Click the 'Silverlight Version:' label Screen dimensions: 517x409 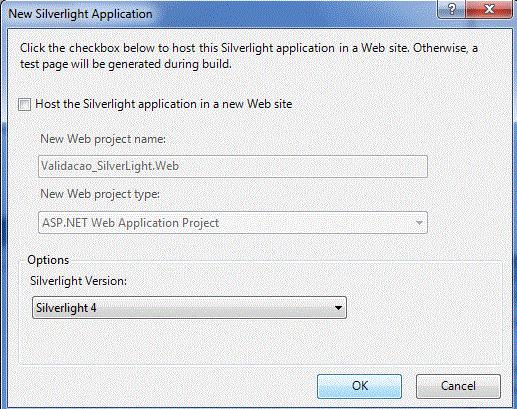(x=79, y=281)
